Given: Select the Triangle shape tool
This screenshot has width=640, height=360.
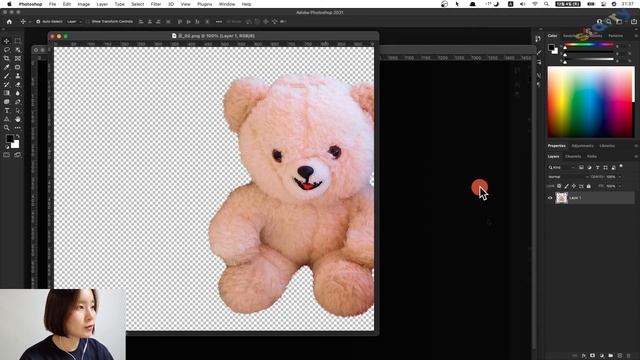Looking at the screenshot, I should (x=7, y=119).
